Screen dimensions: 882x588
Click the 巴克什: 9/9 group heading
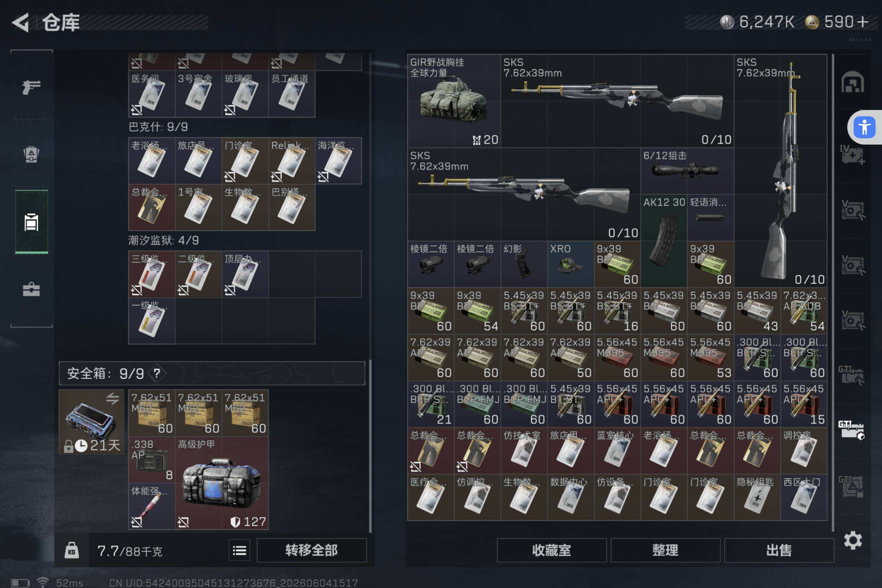158,127
